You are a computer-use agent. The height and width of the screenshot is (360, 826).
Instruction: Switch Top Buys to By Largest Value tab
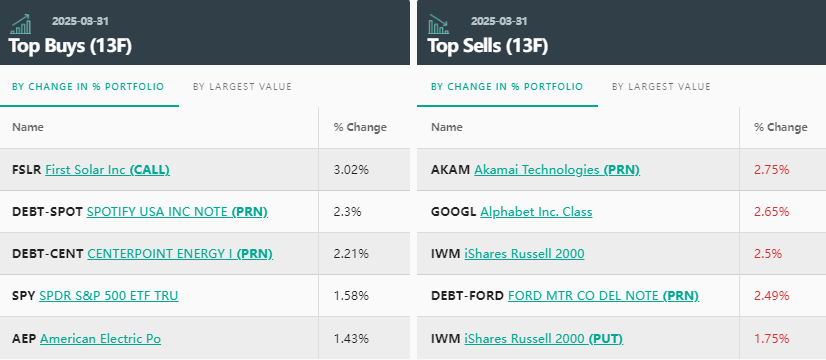click(242, 87)
